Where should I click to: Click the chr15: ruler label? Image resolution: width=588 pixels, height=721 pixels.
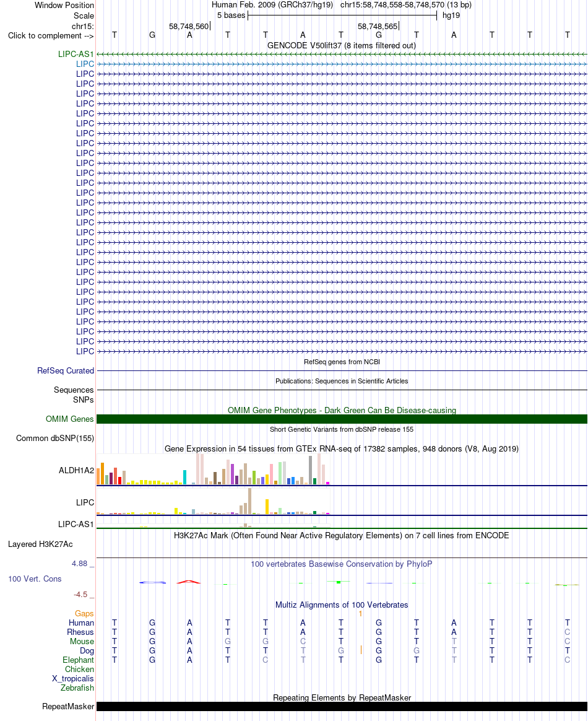83,26
